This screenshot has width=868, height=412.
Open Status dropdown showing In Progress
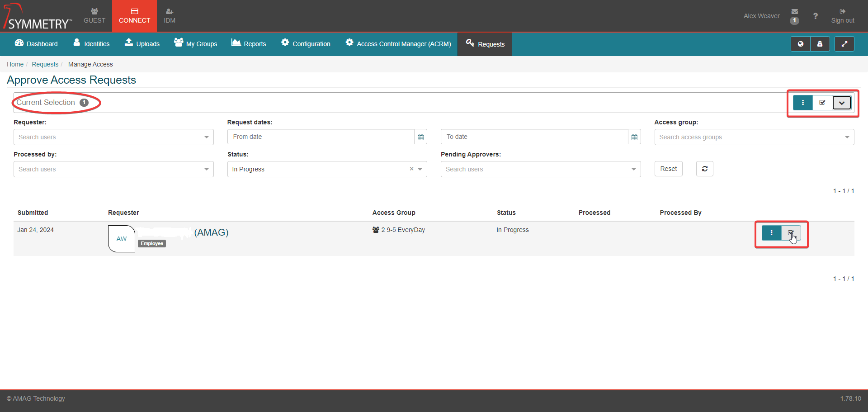click(327, 169)
